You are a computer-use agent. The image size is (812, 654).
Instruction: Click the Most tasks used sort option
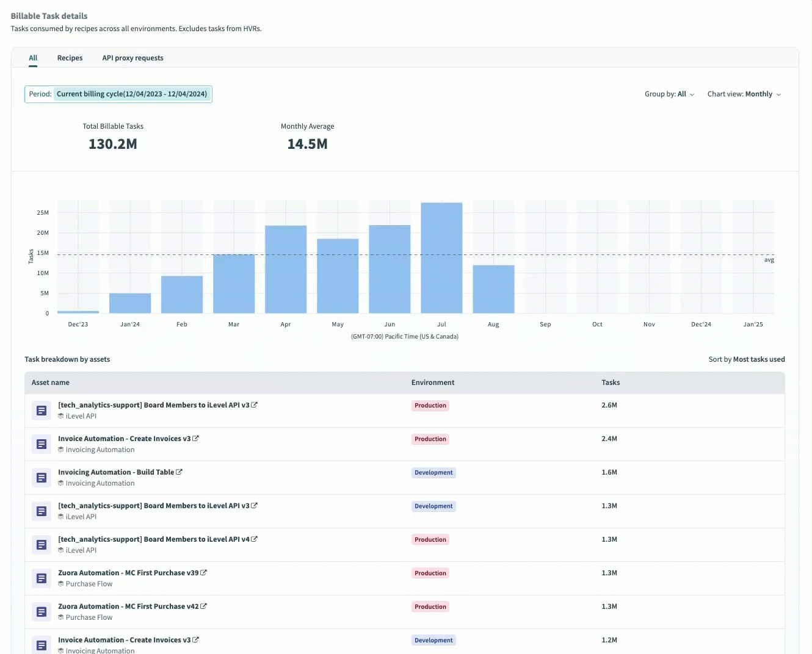(x=759, y=359)
